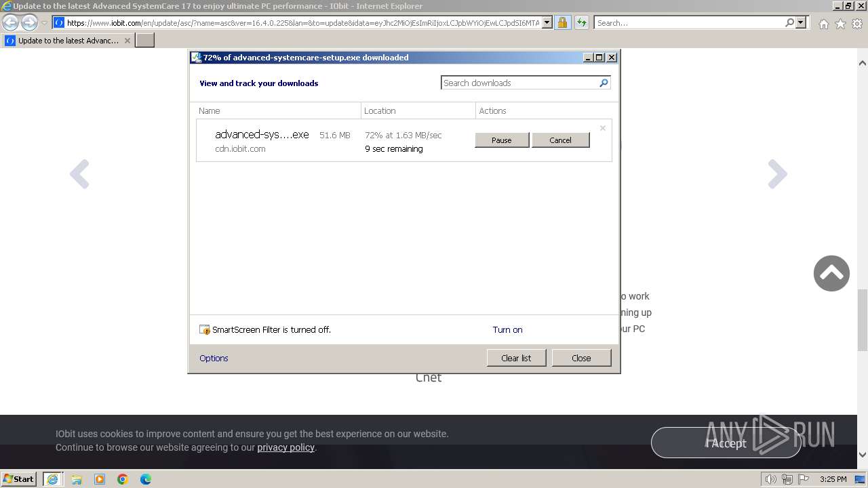
Task: Click scrollbar down arrow on page
Action: pos(863,455)
